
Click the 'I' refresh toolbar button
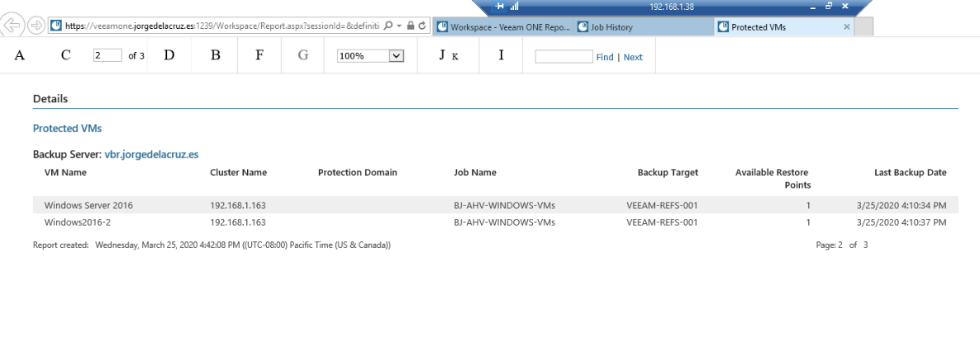[x=502, y=55]
